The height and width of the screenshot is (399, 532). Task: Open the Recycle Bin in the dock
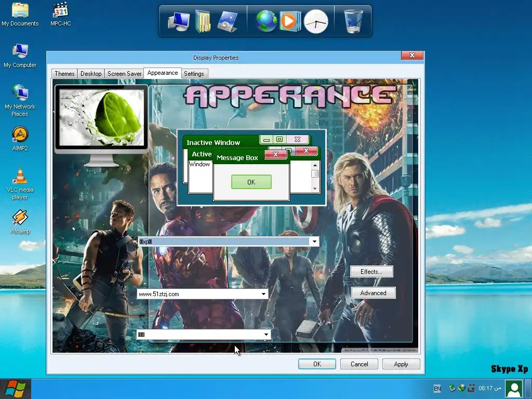[353, 21]
